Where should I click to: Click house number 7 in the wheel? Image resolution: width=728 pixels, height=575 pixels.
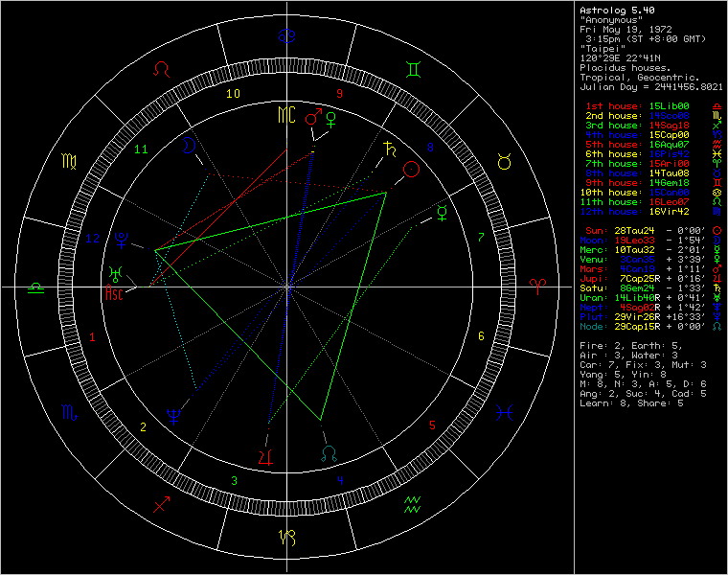481,238
